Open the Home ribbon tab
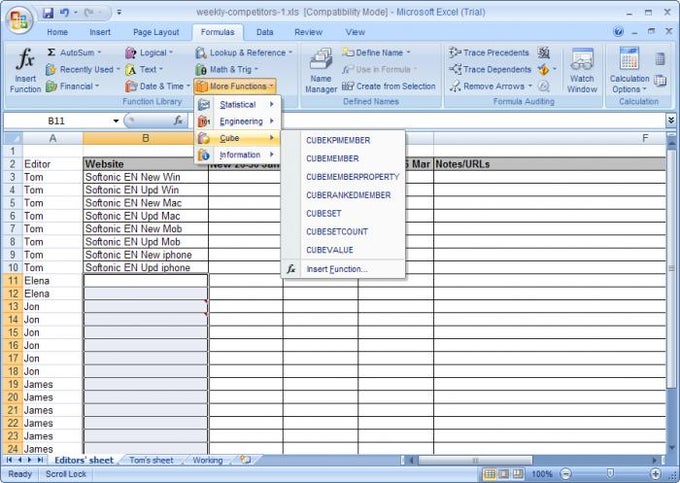Screen dimensions: 680x483 (x=57, y=32)
